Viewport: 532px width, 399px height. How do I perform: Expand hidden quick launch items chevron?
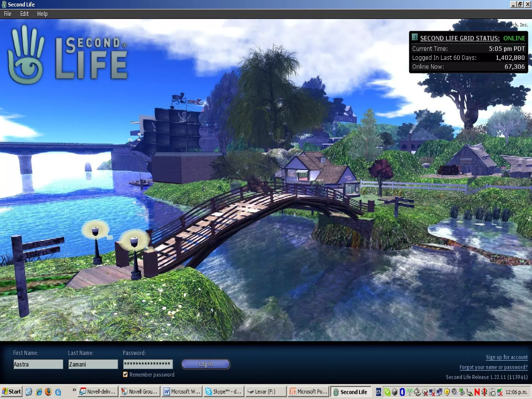pyautogui.click(x=74, y=390)
